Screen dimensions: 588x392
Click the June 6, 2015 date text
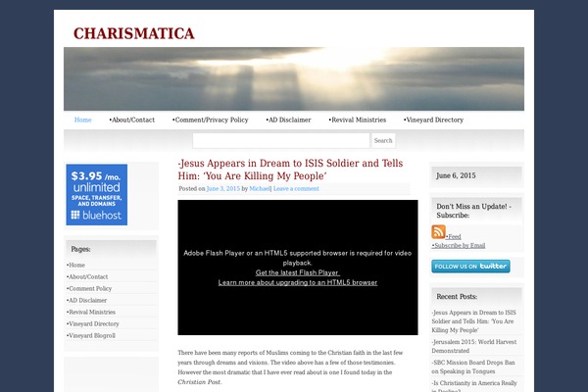[456, 175]
